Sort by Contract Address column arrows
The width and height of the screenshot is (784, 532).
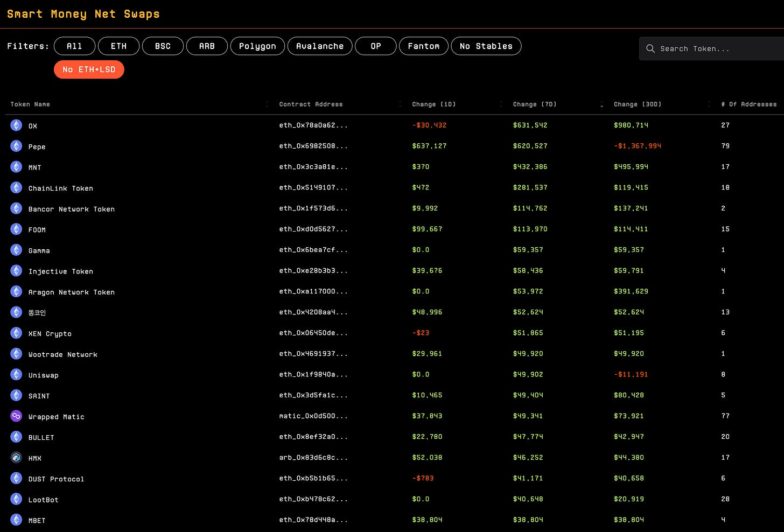[400, 104]
